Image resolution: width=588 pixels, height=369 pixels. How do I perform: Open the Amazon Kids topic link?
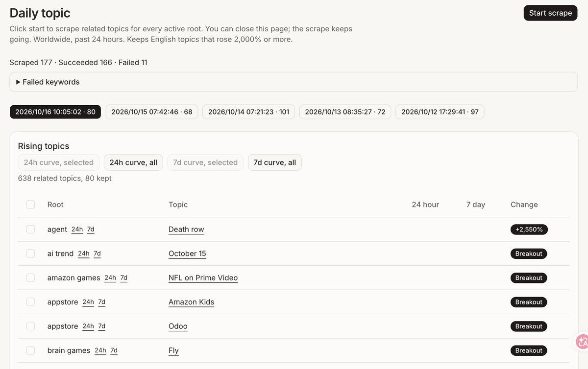191,302
